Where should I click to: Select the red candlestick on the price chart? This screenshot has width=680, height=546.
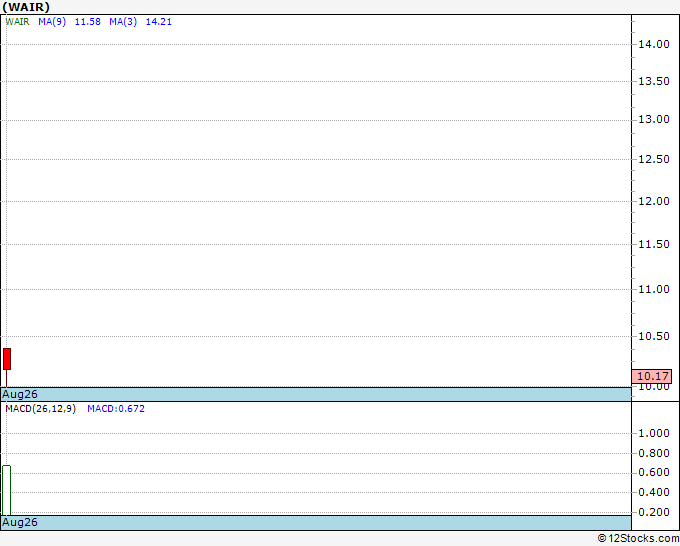coord(7,359)
